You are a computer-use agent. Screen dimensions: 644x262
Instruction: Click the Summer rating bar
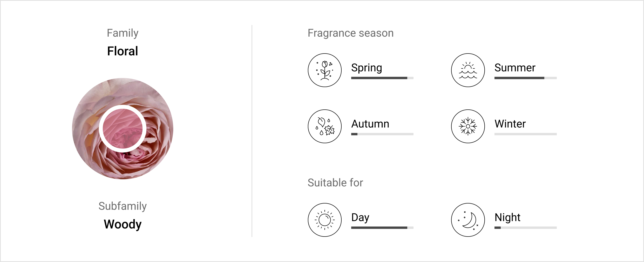(x=525, y=78)
